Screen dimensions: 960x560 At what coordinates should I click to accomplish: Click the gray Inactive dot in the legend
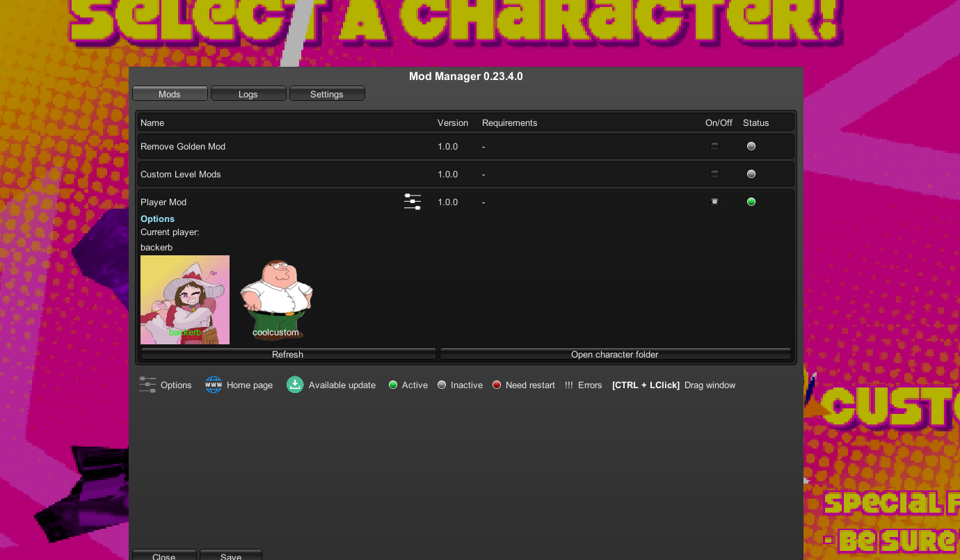442,385
